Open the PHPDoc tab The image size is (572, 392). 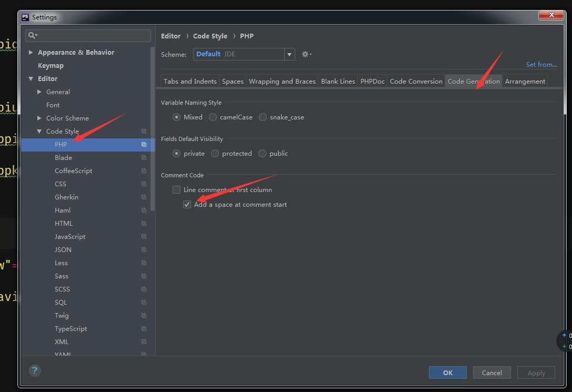[373, 82]
